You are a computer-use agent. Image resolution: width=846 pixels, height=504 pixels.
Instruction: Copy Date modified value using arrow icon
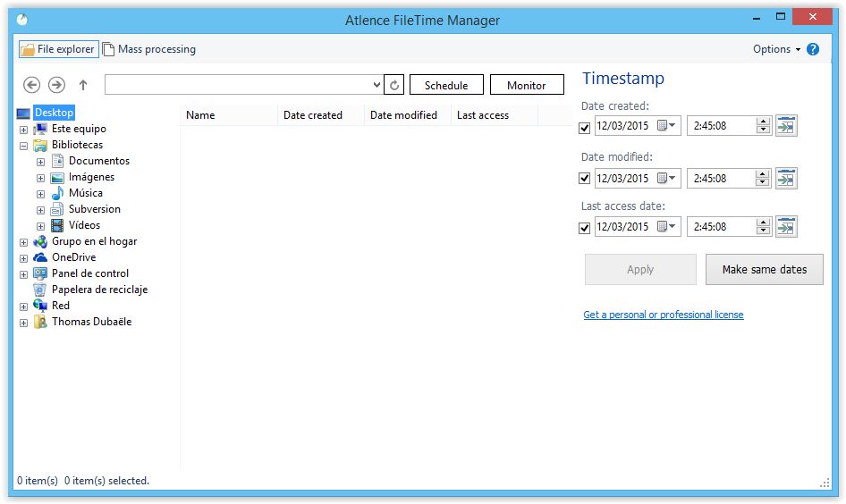786,179
